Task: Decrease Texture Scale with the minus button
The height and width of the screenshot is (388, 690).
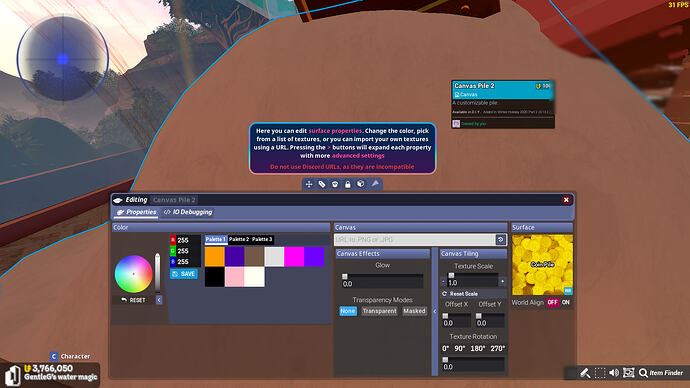Action: [x=444, y=282]
